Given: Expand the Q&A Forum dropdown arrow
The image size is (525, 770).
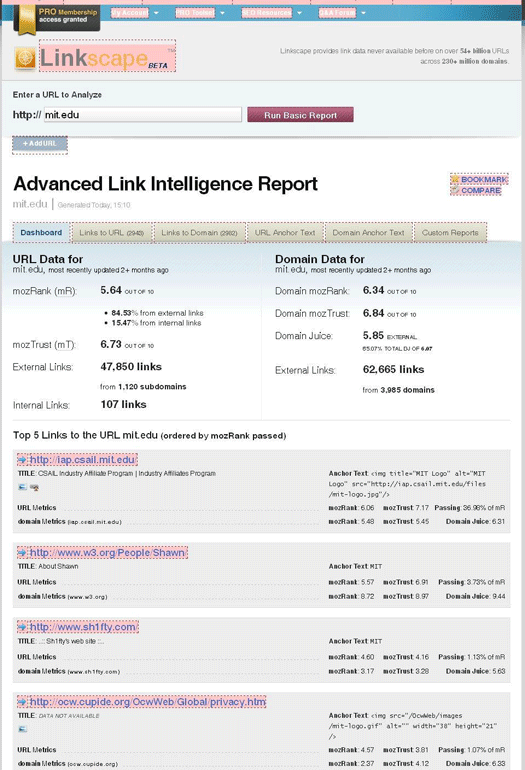Looking at the screenshot, I should click(x=363, y=13).
